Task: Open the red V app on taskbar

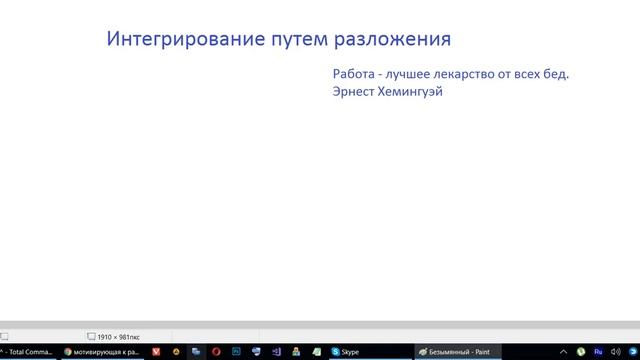Action: click(x=156, y=352)
